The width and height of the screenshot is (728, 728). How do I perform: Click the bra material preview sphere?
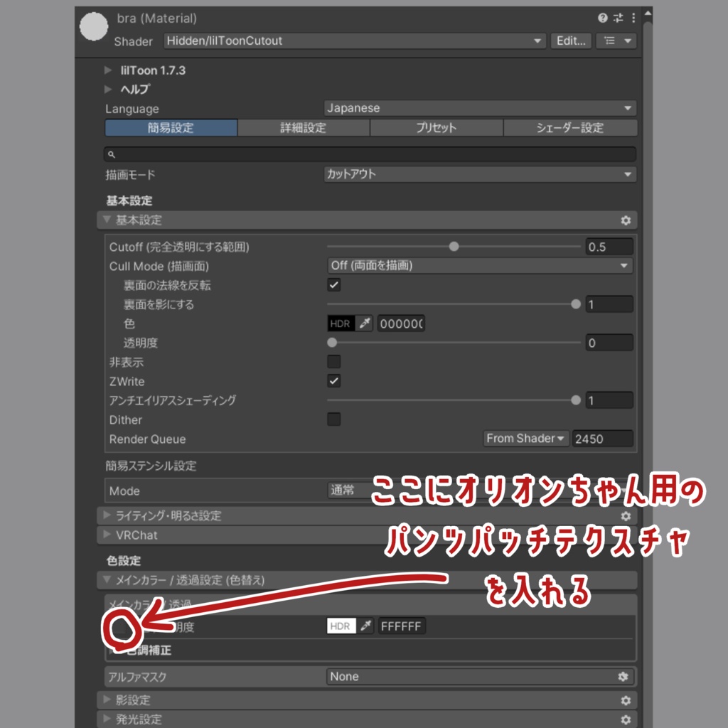[x=94, y=26]
